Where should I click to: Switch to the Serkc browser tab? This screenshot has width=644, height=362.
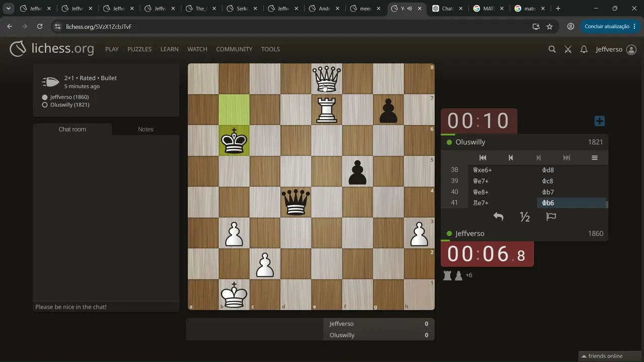pos(242,9)
